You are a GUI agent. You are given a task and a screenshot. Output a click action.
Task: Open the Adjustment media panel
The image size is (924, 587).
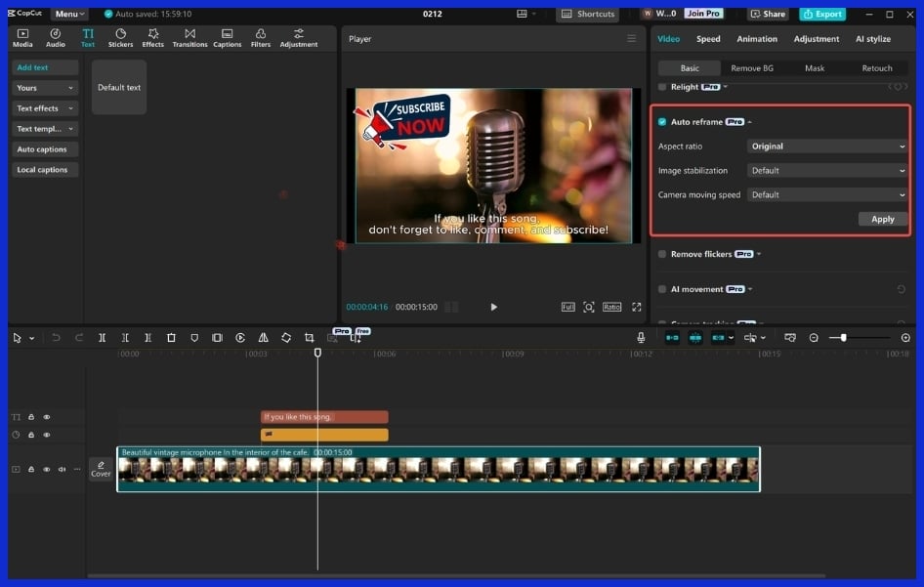click(x=298, y=37)
